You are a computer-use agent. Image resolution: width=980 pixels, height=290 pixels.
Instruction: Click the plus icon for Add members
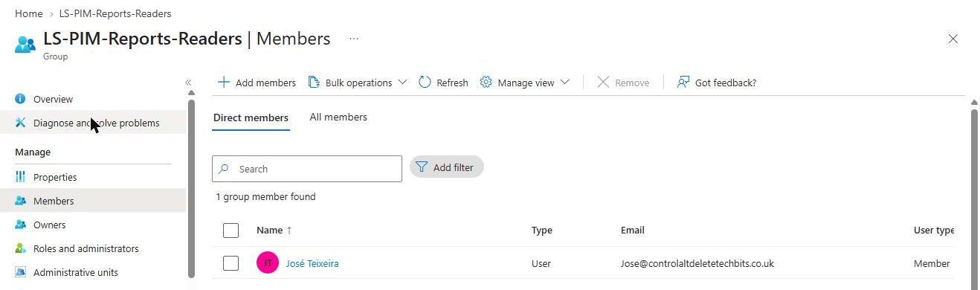click(223, 83)
